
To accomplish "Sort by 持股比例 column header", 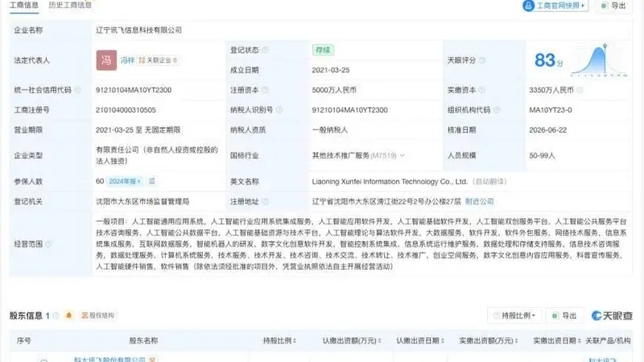I will 279,340.
